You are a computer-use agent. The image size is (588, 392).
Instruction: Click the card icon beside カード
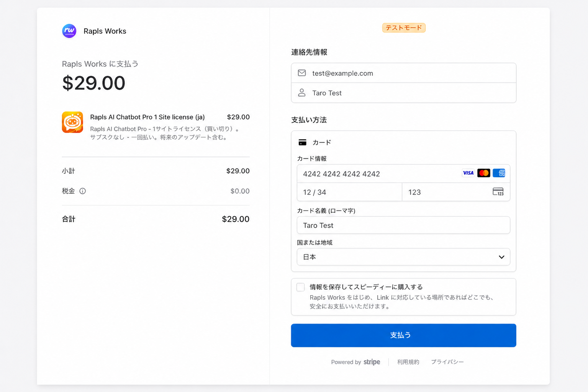pos(303,142)
